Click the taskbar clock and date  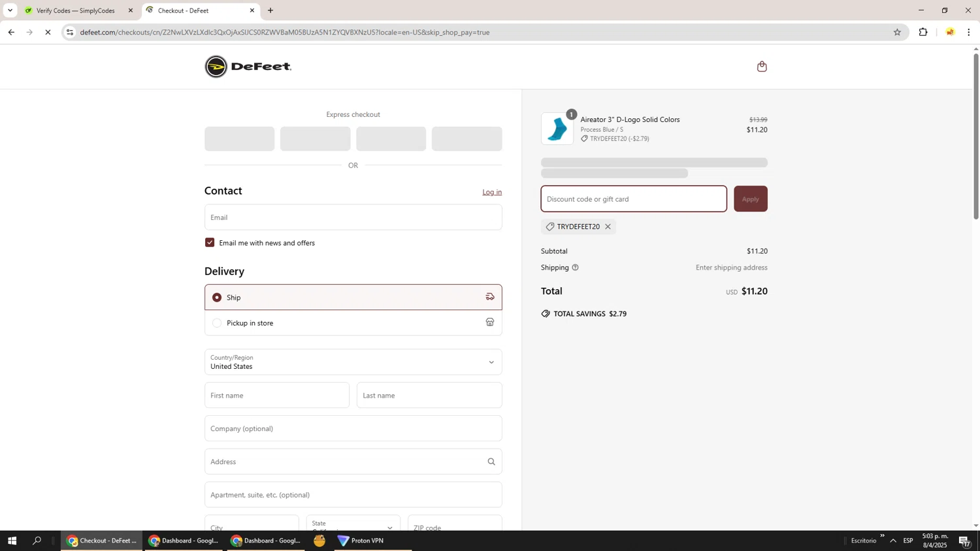click(x=935, y=541)
